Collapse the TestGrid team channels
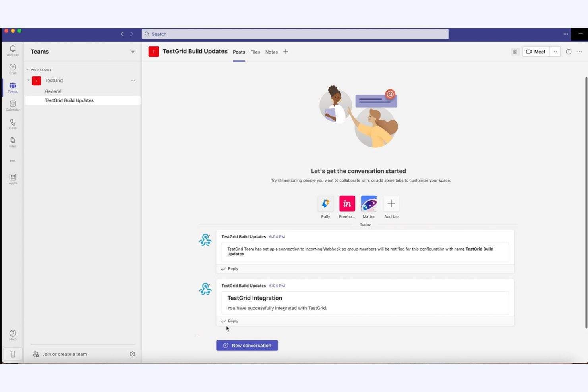The height and width of the screenshot is (392, 588). click(28, 80)
